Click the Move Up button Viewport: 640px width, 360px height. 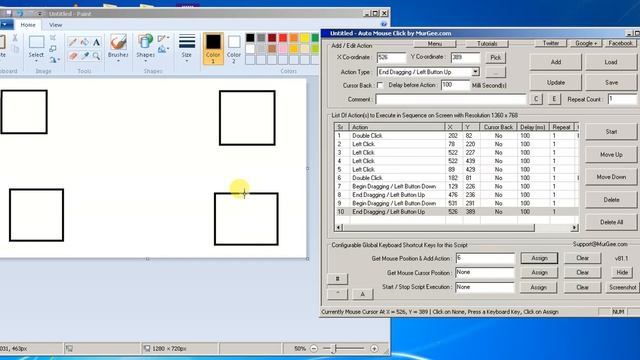pos(611,155)
